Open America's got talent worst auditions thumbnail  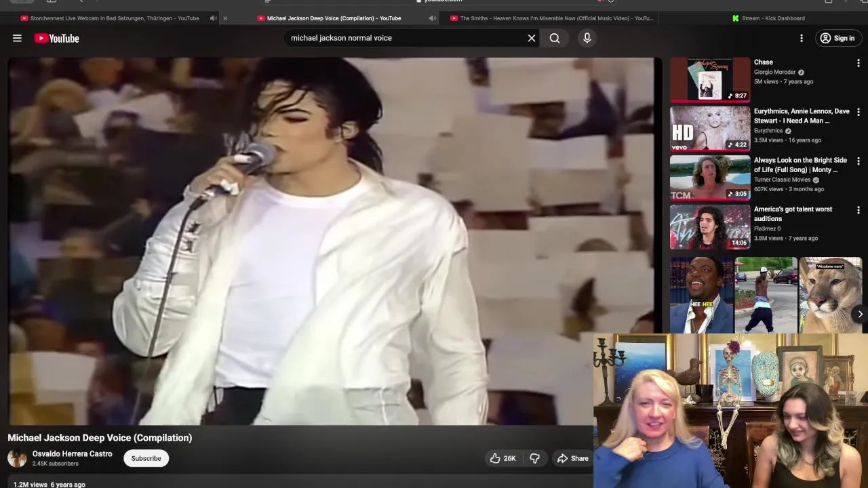(x=710, y=226)
